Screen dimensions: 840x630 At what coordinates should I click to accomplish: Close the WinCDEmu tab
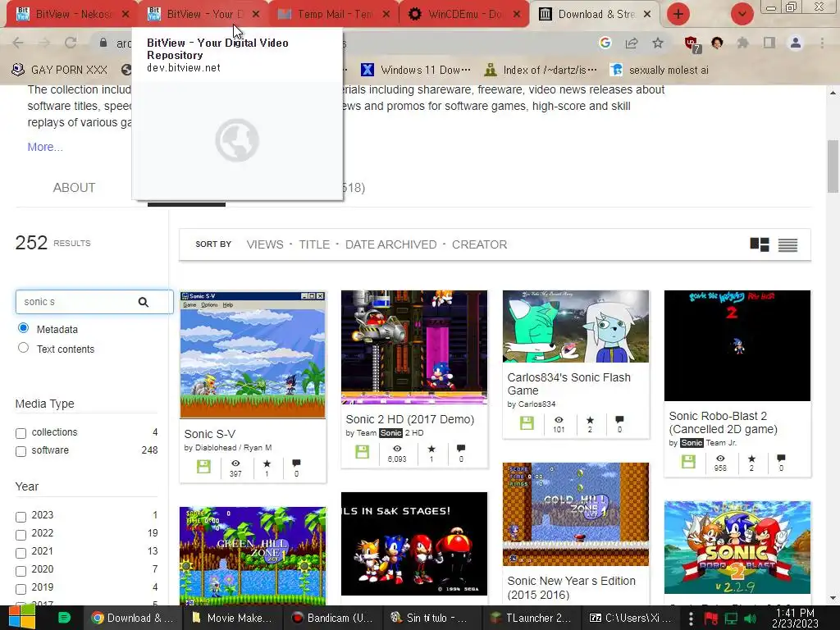[517, 15]
